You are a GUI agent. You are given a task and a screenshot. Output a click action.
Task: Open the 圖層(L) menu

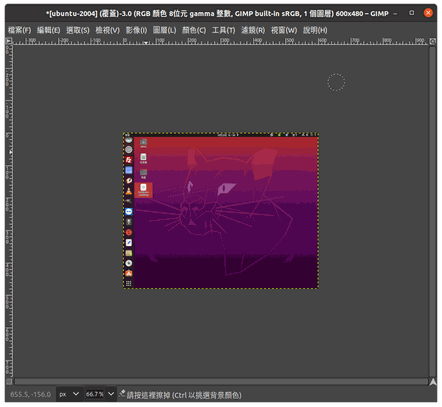[x=164, y=30]
